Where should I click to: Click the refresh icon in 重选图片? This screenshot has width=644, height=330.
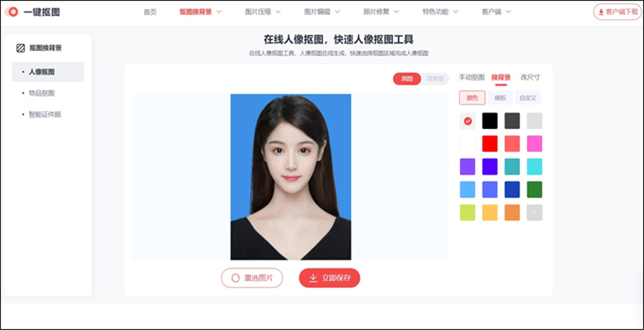point(235,278)
